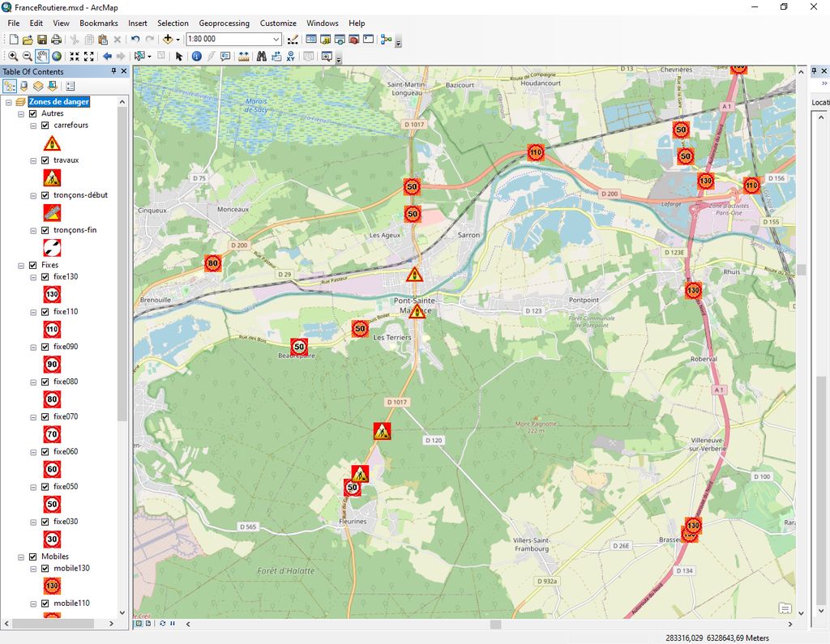Viewport: 830px width, 644px height.
Task: Uncheck the fixe130 layer
Action: 45,277
